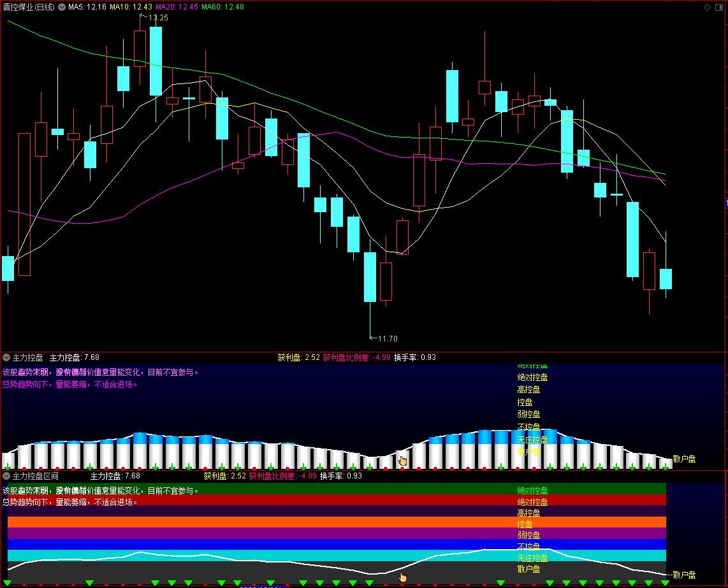The height and width of the screenshot is (588, 728).
Task: Select 获利盘: 2.52 in the 主力控盘 panel
Action: coord(298,357)
